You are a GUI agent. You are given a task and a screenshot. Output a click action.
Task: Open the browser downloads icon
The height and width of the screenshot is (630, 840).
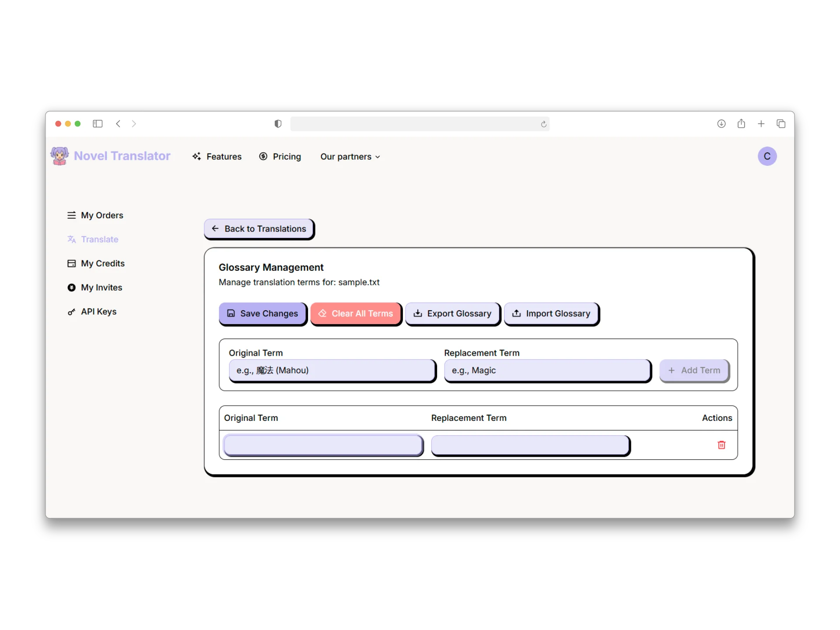[x=721, y=124]
